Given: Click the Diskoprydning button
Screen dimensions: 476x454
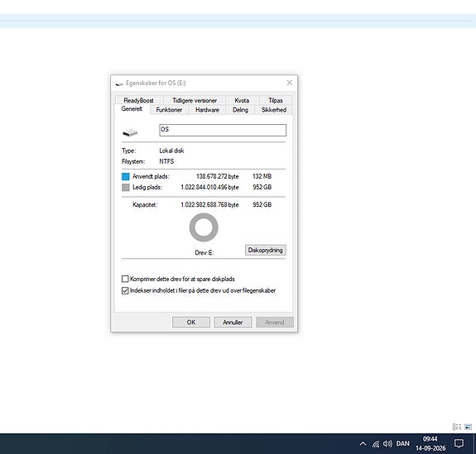Looking at the screenshot, I should pos(266,251).
